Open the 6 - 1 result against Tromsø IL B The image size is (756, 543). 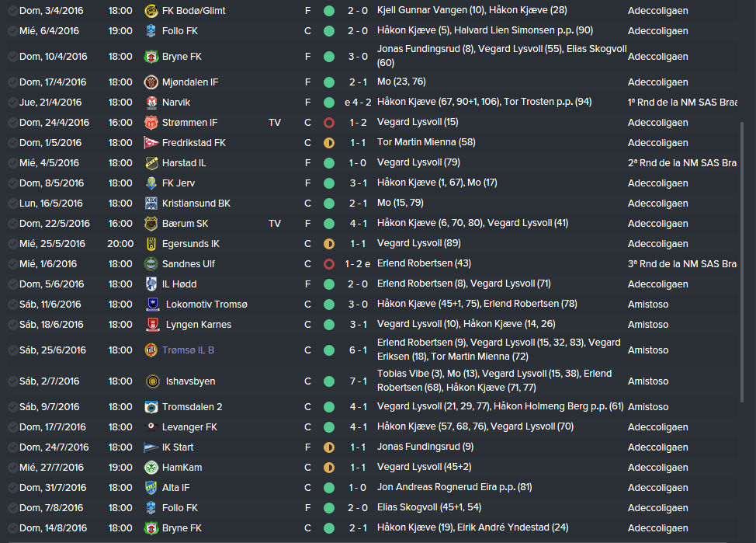pyautogui.click(x=359, y=350)
